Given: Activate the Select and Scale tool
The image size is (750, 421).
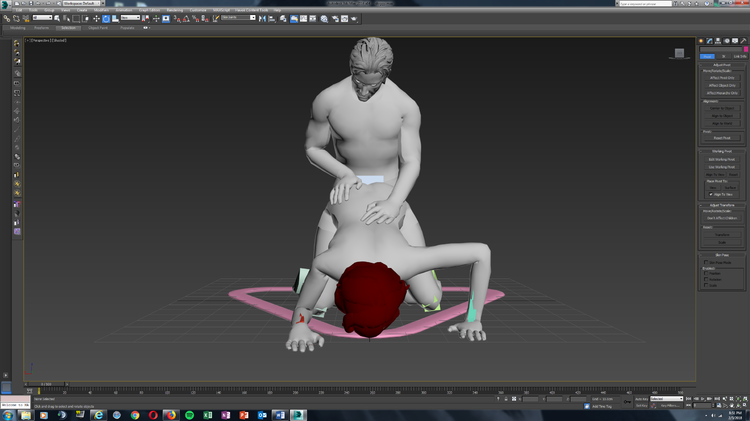Looking at the screenshot, I should coord(115,19).
